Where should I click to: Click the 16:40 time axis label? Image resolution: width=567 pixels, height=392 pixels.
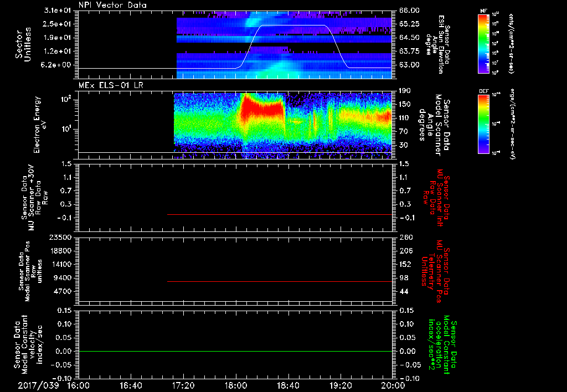tap(131, 385)
